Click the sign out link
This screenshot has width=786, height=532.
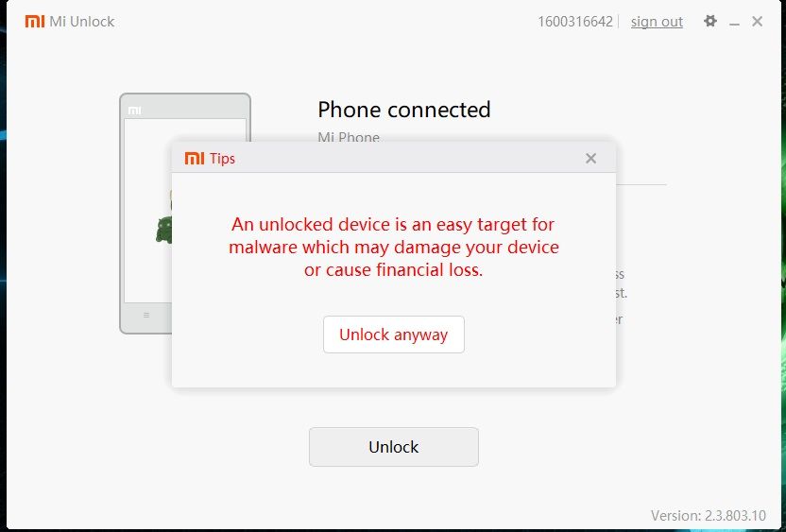pyautogui.click(x=657, y=22)
